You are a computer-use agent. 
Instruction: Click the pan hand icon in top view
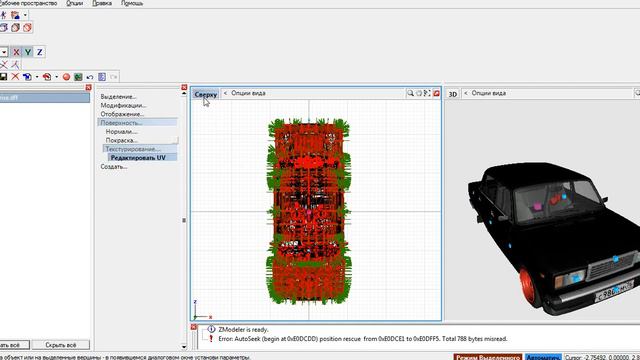point(419,93)
